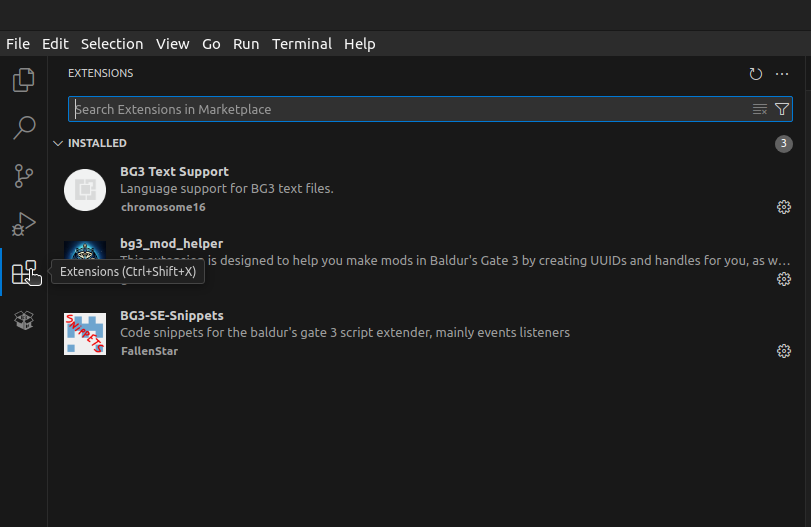
Task: Open the View menu
Action: coord(173,44)
